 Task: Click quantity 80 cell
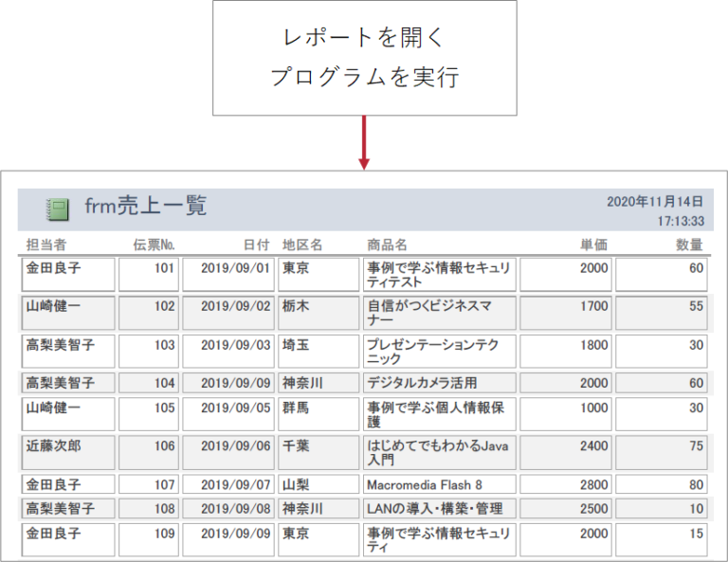[x=662, y=484]
